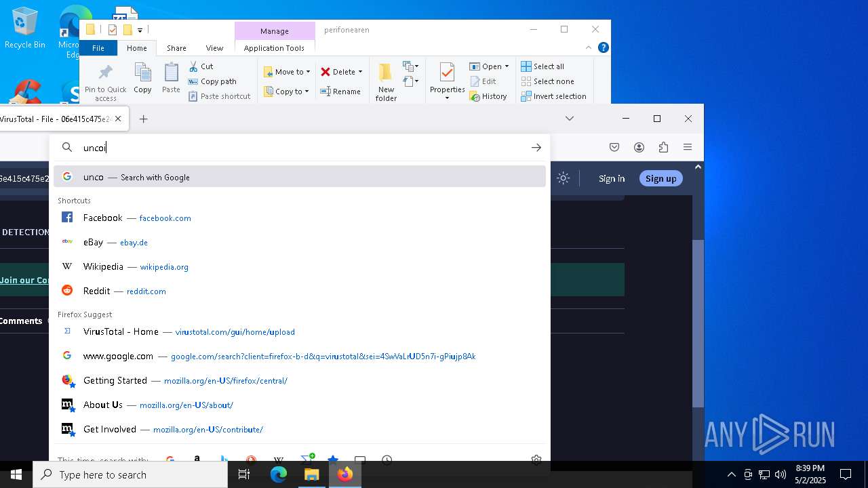Open History in the Explorer ribbon
This screenshot has height=488, width=868.
click(488, 96)
